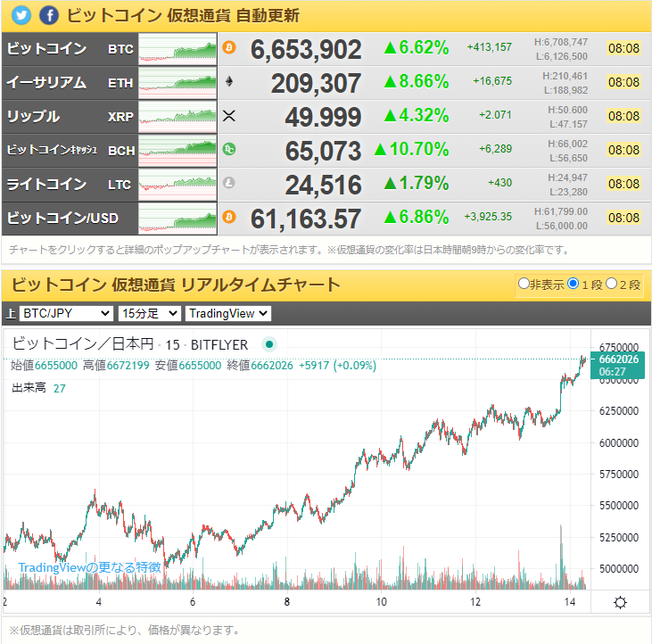Screen dimensions: 652x644
Task: Click the ビットコイン 仮想通貨 自動更新 heading
Action: click(183, 15)
